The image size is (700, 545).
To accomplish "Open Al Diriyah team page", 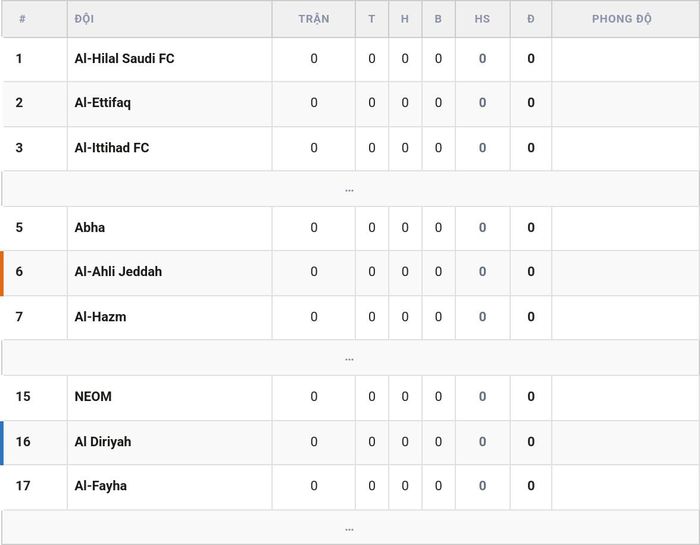I will pyautogui.click(x=103, y=441).
